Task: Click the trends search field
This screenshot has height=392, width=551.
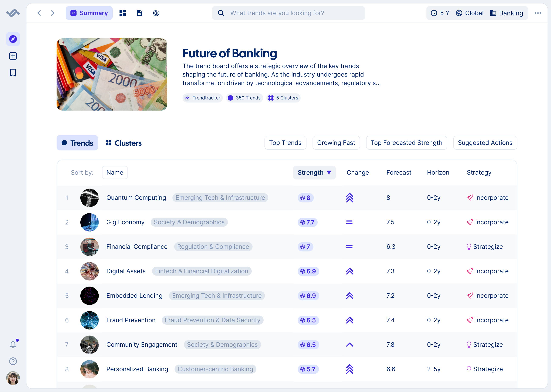Action: [288, 13]
